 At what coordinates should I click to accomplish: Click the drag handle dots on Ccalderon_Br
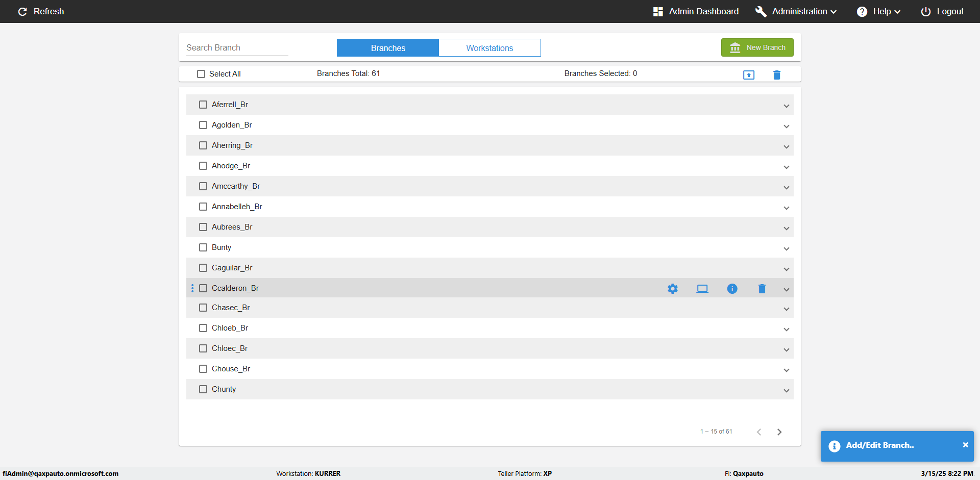tap(192, 288)
